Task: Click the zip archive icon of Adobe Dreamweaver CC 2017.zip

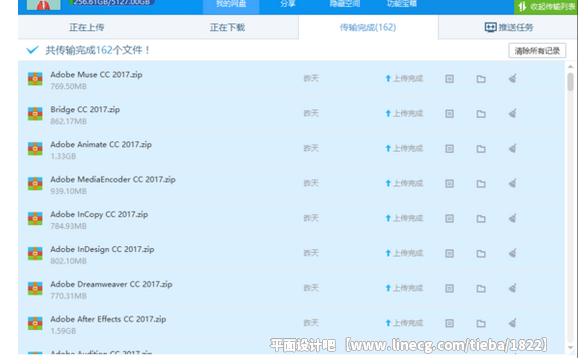Action: [35, 288]
